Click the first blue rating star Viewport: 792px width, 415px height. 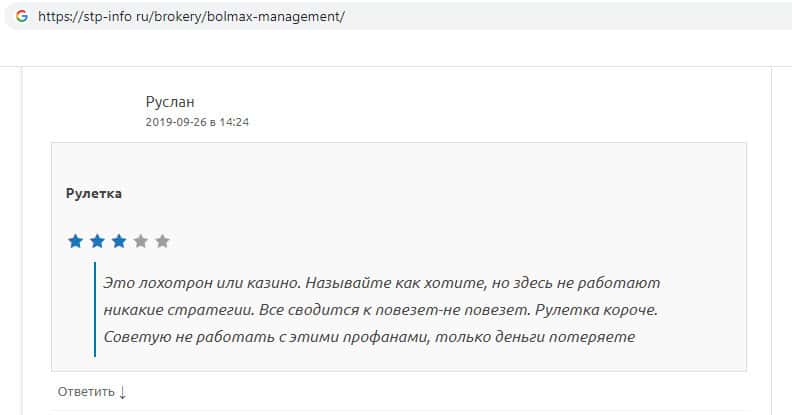click(75, 241)
